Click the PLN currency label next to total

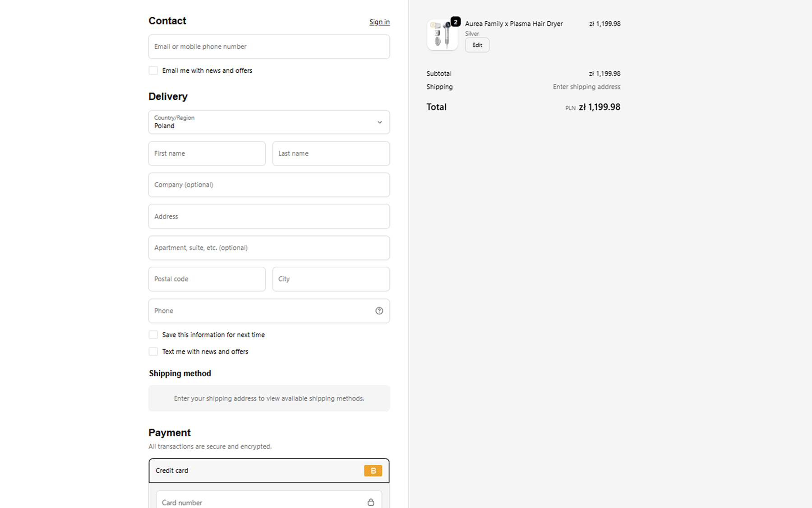coord(570,107)
